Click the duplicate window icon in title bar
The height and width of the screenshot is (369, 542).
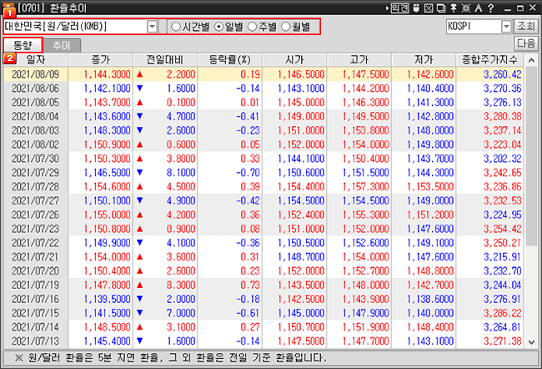441,8
